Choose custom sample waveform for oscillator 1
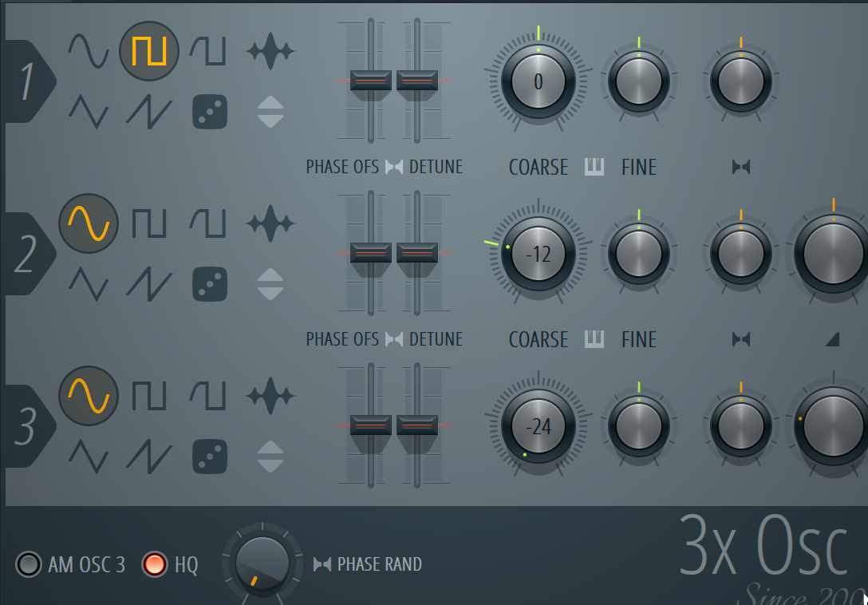The width and height of the screenshot is (868, 605). [x=270, y=51]
